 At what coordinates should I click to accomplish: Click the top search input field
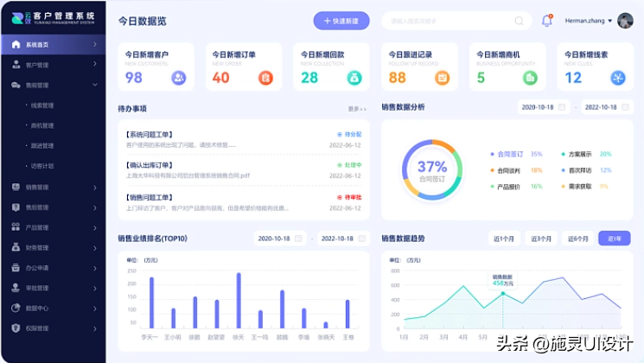(456, 21)
